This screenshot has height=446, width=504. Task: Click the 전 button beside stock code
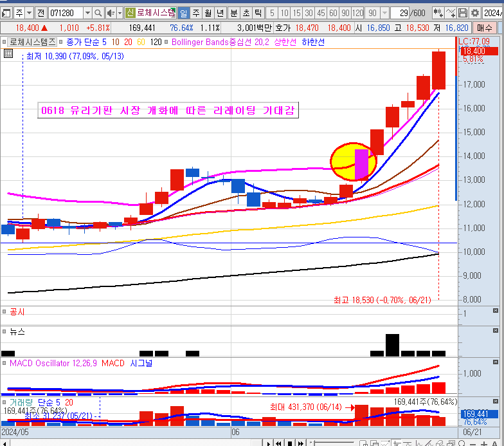[40, 13]
